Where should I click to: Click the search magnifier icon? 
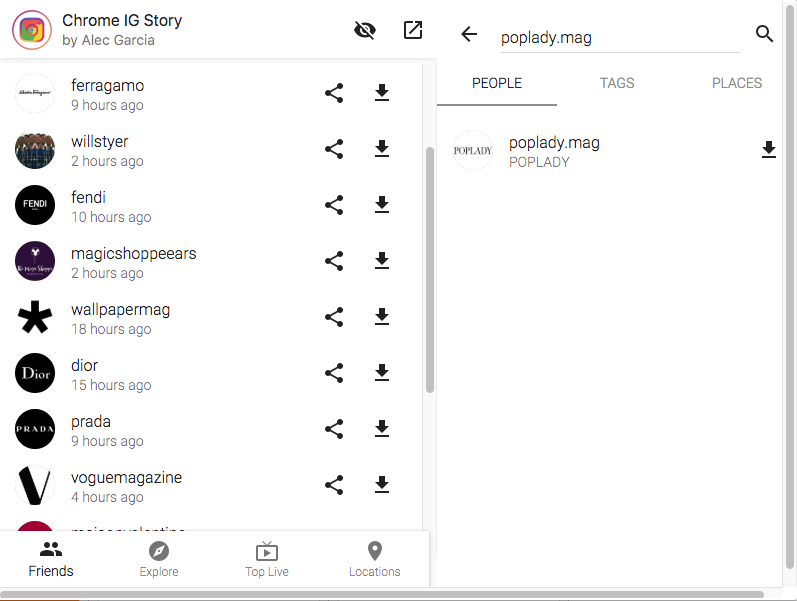click(x=765, y=34)
